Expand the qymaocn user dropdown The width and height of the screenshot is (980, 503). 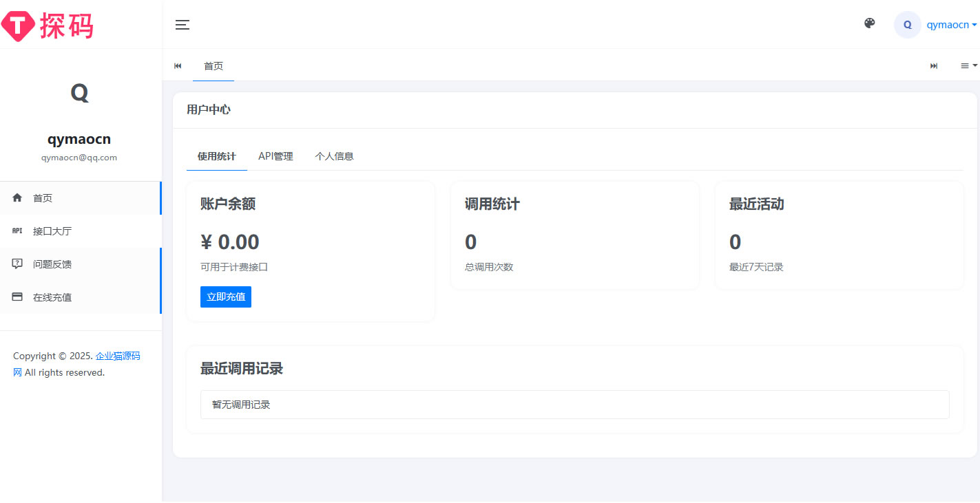pyautogui.click(x=951, y=25)
